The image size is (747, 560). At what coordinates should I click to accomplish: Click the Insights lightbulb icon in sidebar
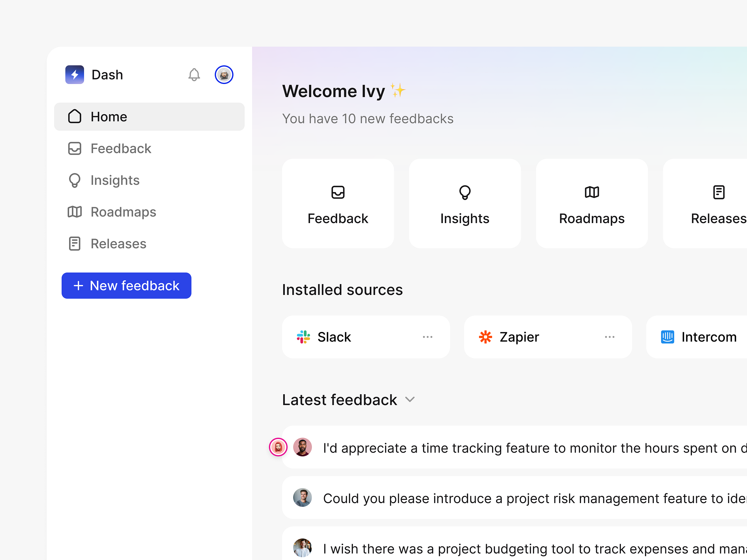coord(75,180)
